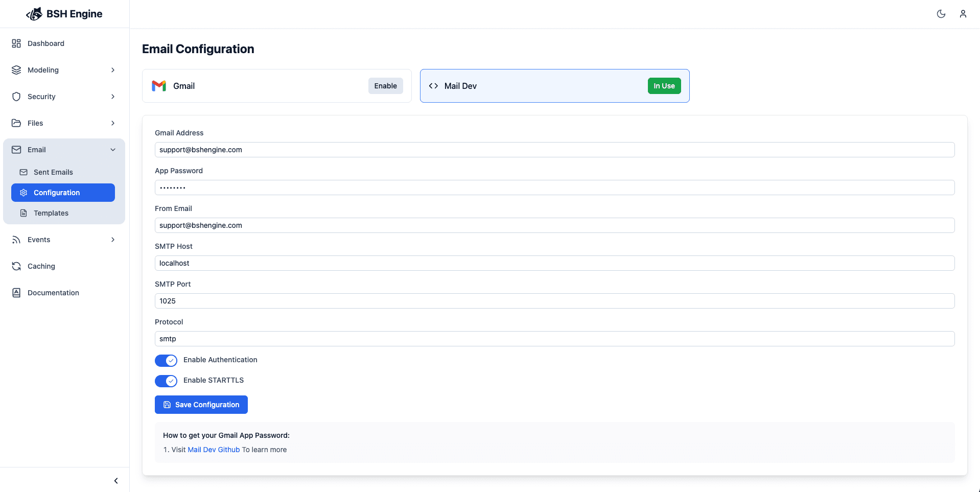Select the Dashboard grid icon
The image size is (980, 492).
15,43
